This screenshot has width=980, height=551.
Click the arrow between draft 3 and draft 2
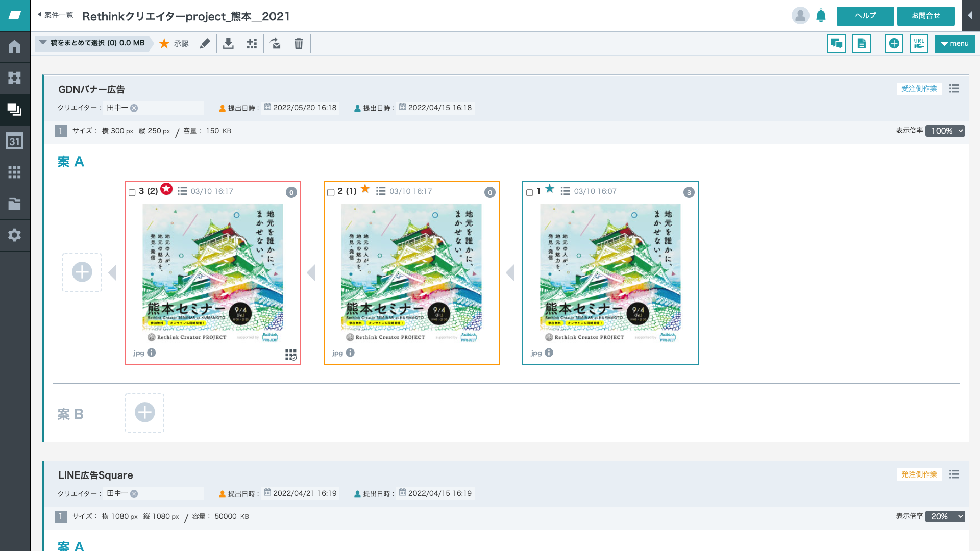311,273
